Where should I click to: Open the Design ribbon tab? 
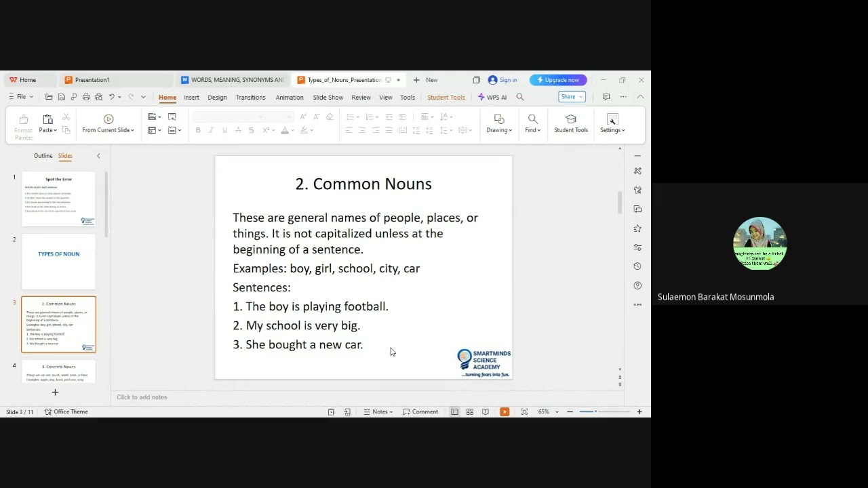coord(217,98)
